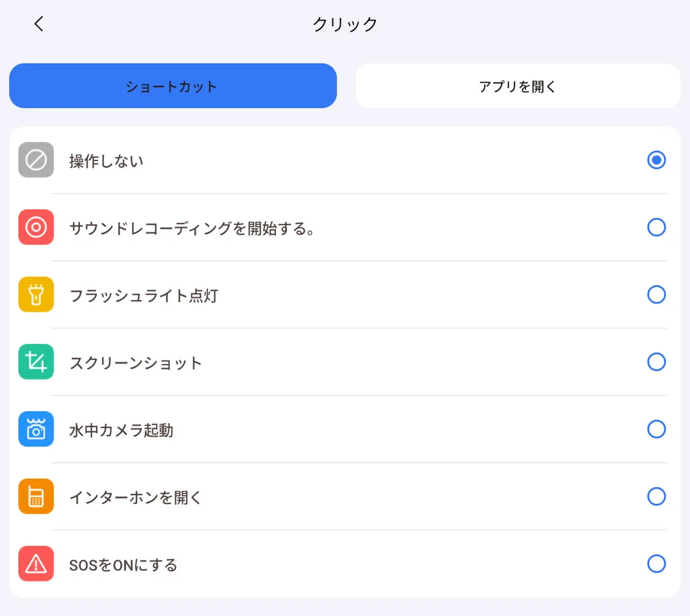Click the prohibition icon next to 操作しない
The image size is (690, 616).
click(36, 160)
